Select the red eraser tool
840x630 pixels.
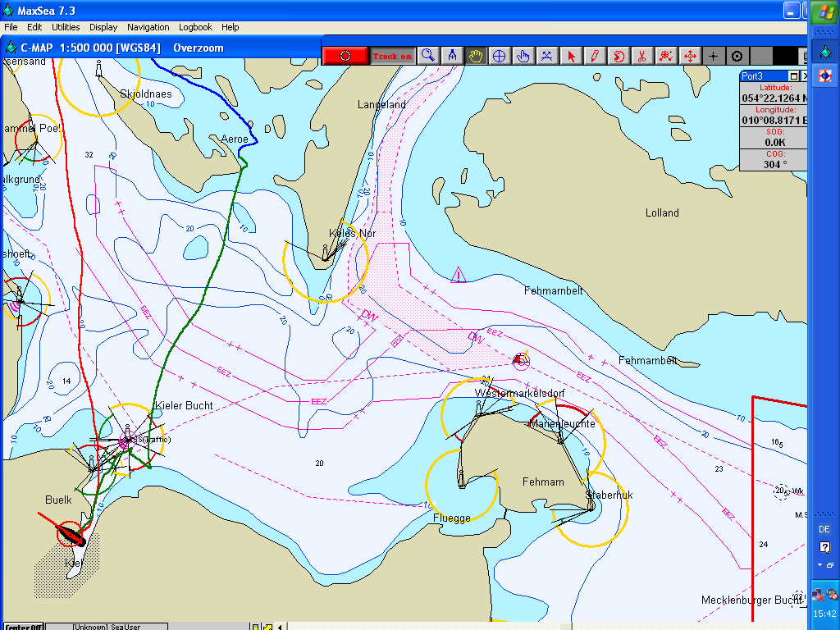[619, 56]
